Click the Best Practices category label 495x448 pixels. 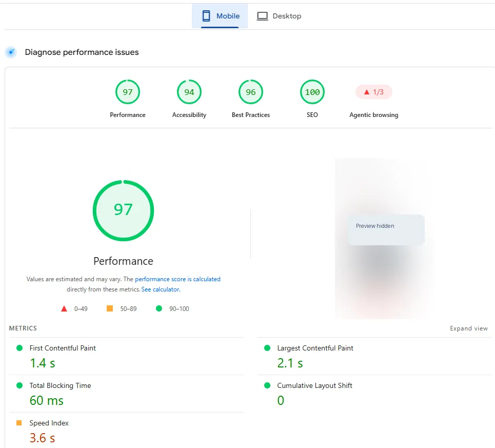pyautogui.click(x=251, y=115)
